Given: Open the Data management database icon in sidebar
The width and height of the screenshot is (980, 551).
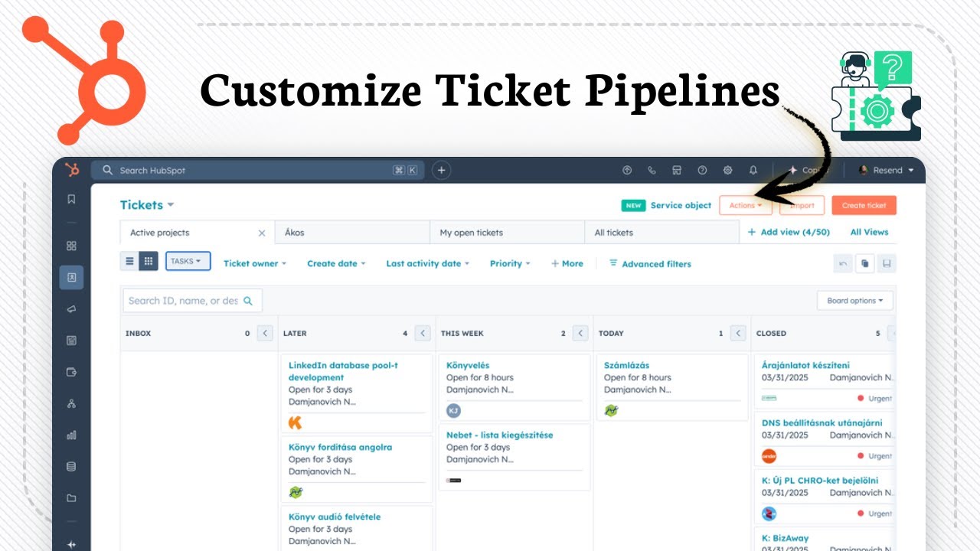Looking at the screenshot, I should coord(71,466).
